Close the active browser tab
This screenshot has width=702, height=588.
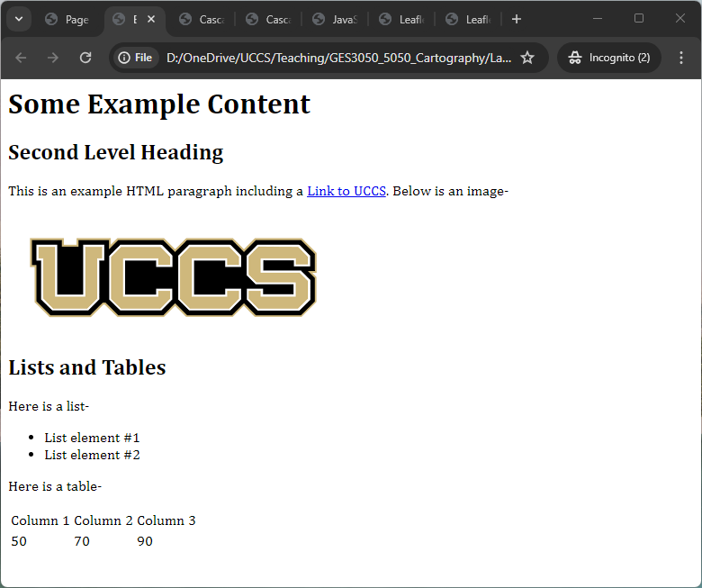coord(151,19)
